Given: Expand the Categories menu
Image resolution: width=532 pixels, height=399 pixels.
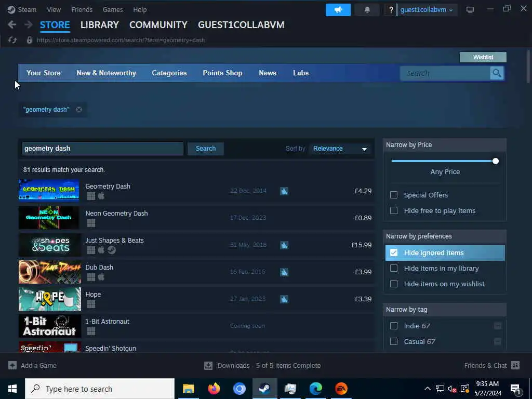Looking at the screenshot, I should tap(169, 73).
